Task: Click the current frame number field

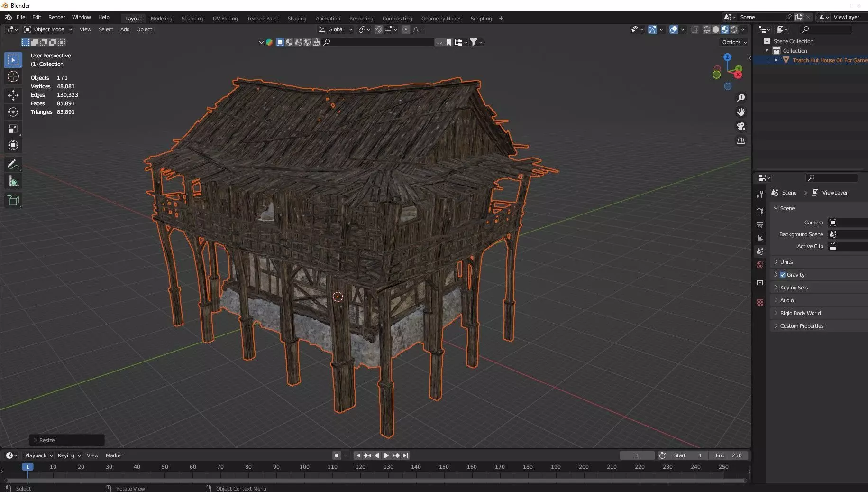Action: 637,455
